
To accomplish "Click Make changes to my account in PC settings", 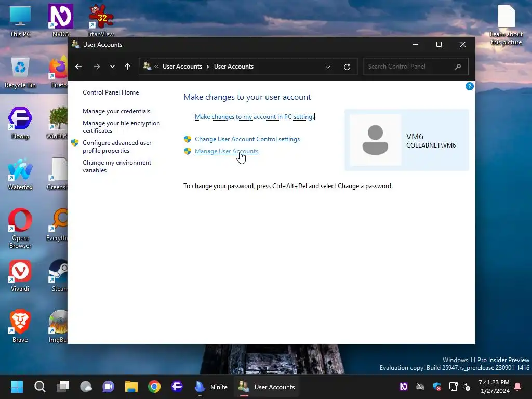I will (x=255, y=117).
